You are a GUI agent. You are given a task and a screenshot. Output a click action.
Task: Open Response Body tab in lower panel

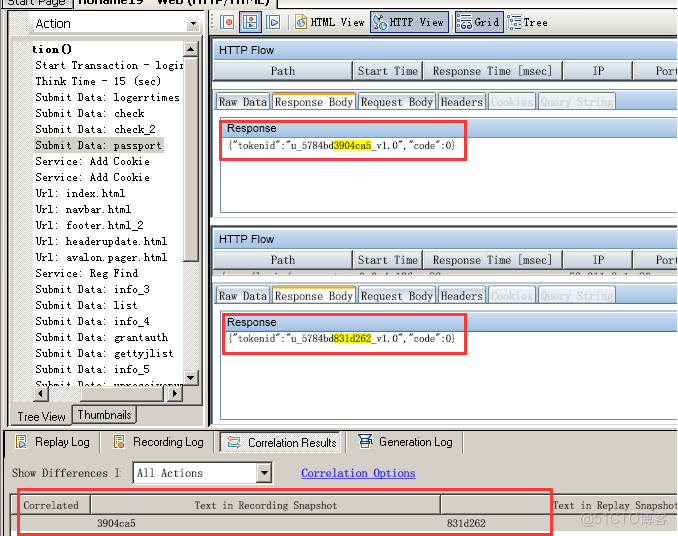[x=314, y=295]
